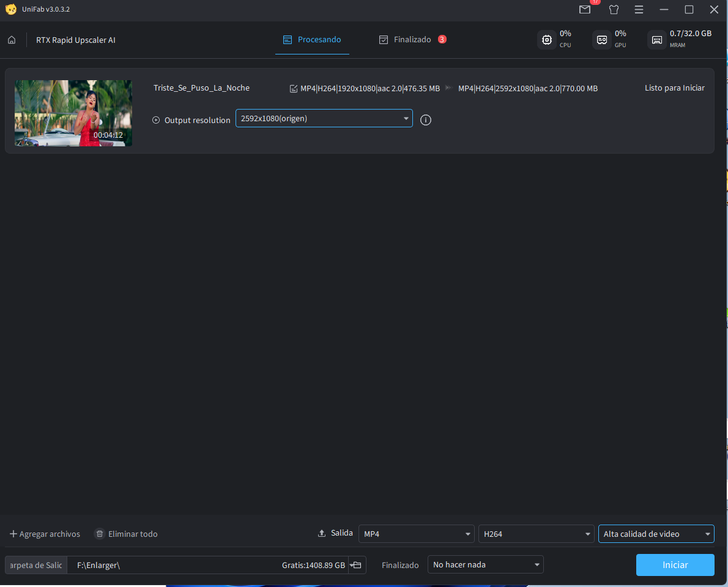Click the MRAM memory usage icon
The width and height of the screenshot is (728, 587).
coord(657,40)
